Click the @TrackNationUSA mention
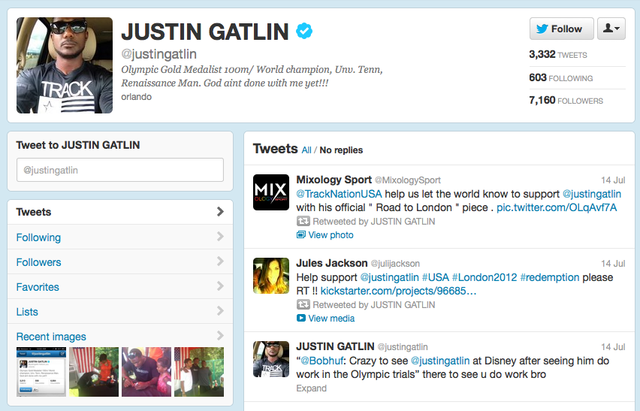 339,194
